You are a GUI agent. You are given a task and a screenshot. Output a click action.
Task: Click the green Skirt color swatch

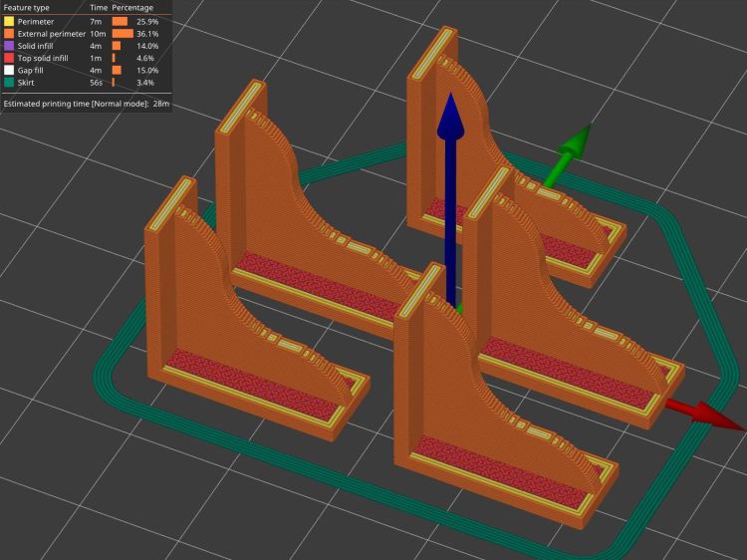click(9, 83)
